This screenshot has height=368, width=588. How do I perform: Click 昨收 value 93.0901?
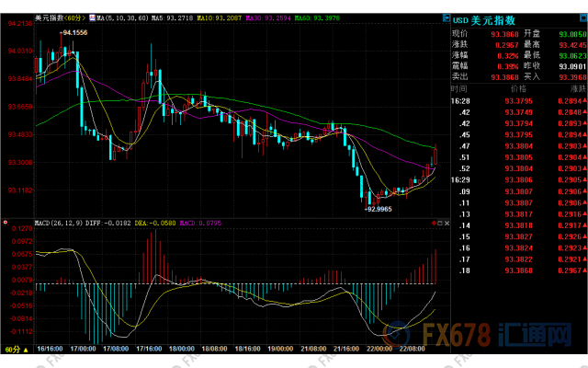point(572,66)
